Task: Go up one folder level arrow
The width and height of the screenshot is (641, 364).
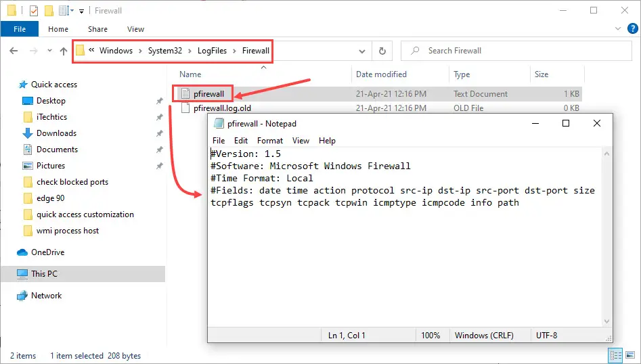Action: (x=64, y=51)
